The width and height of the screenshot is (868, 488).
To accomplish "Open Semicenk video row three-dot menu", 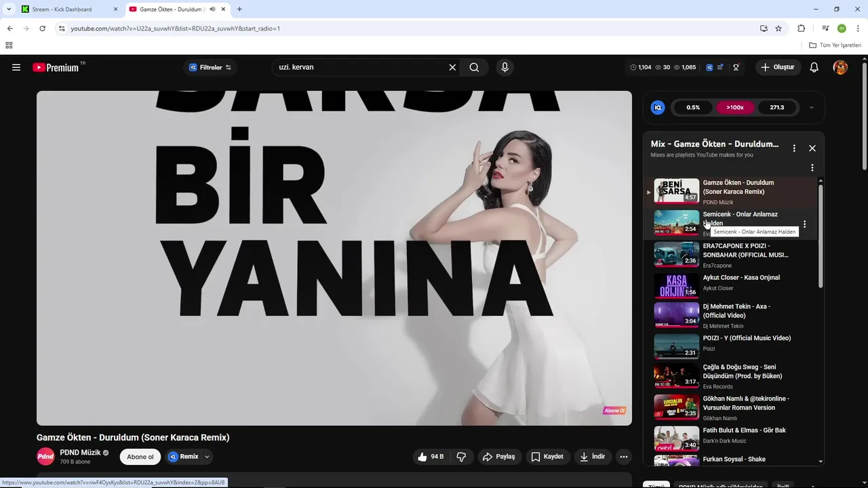I will coord(804,224).
